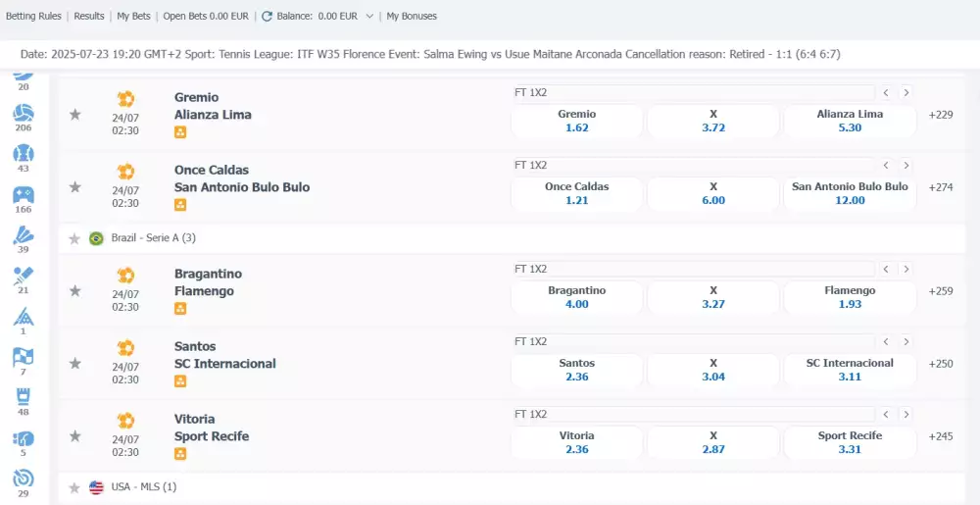
Task: Pick the draw at 6.00 for Once Caldas
Action: coord(713,193)
